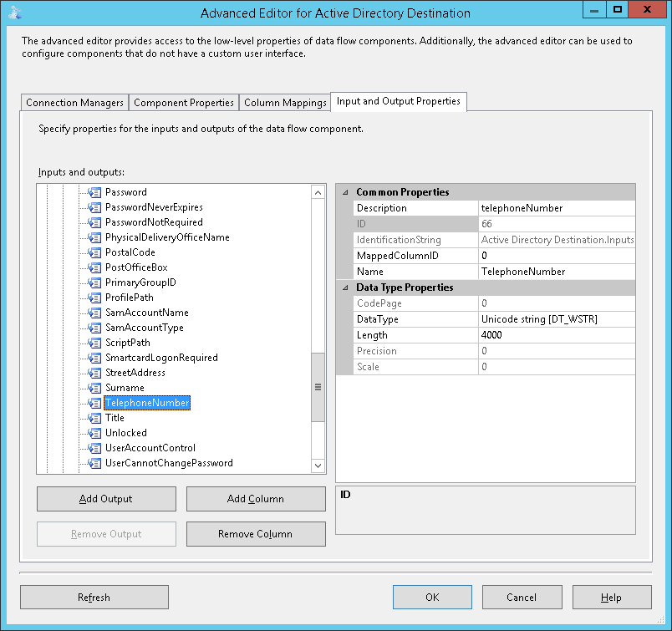Click the Add Column button

[256, 499]
